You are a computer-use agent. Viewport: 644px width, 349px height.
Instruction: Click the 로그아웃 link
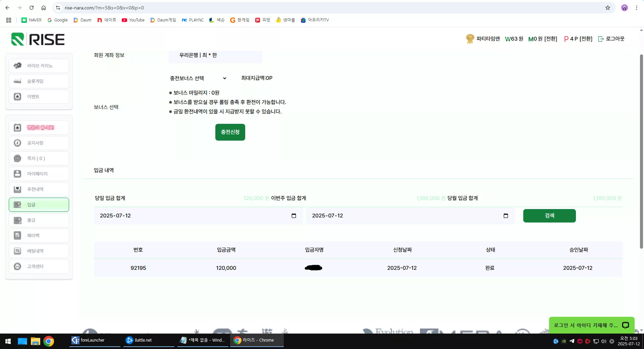click(x=611, y=39)
